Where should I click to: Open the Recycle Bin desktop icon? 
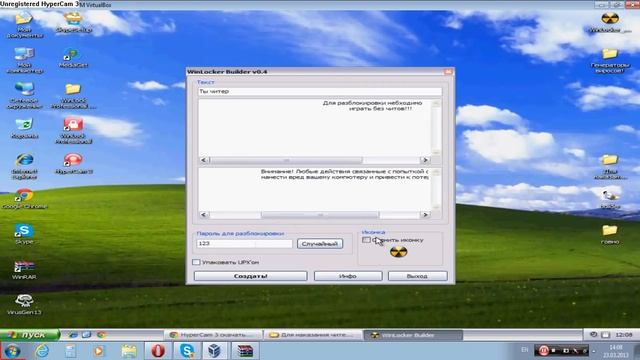coord(24,128)
